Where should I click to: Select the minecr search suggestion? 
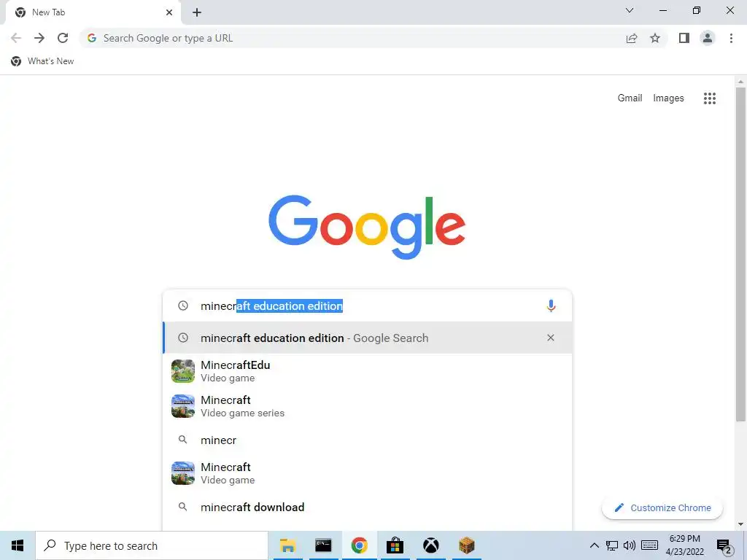tap(368, 440)
